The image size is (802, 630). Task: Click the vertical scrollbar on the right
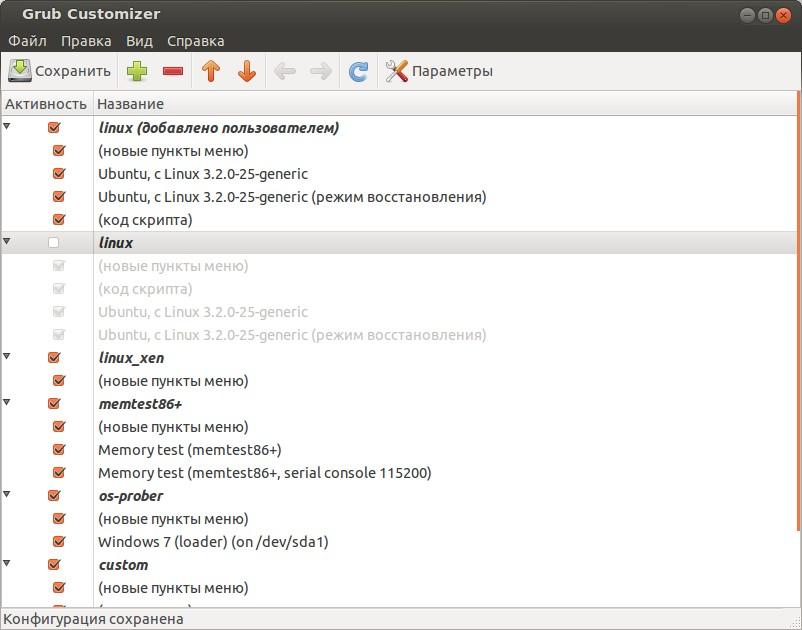point(799,312)
